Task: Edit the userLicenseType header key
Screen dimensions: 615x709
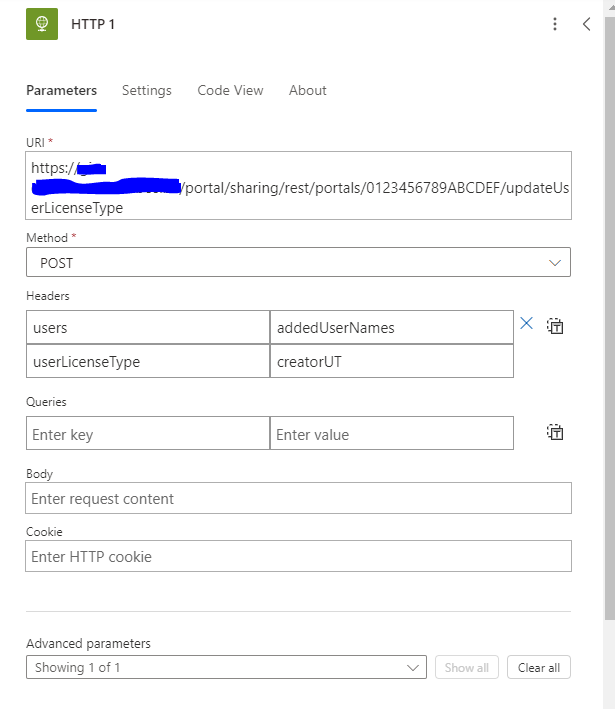Action: tap(148, 361)
